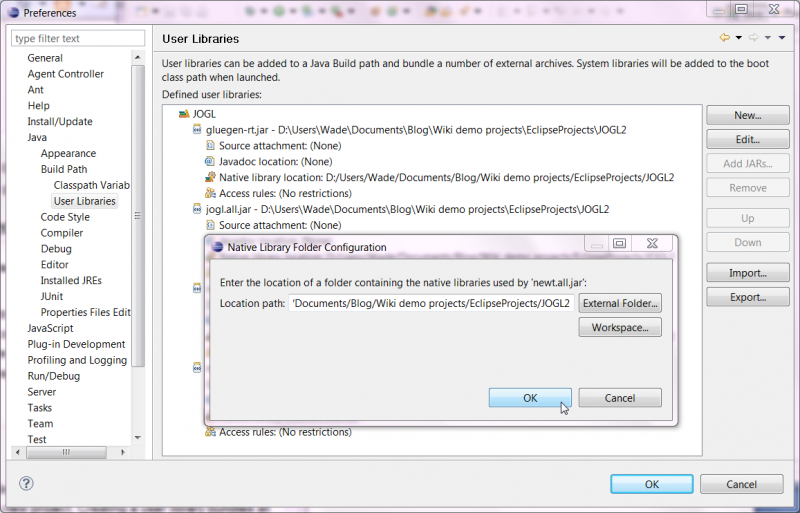
Task: Click the gluegen-rt.jar jar icon
Action: click(197, 129)
